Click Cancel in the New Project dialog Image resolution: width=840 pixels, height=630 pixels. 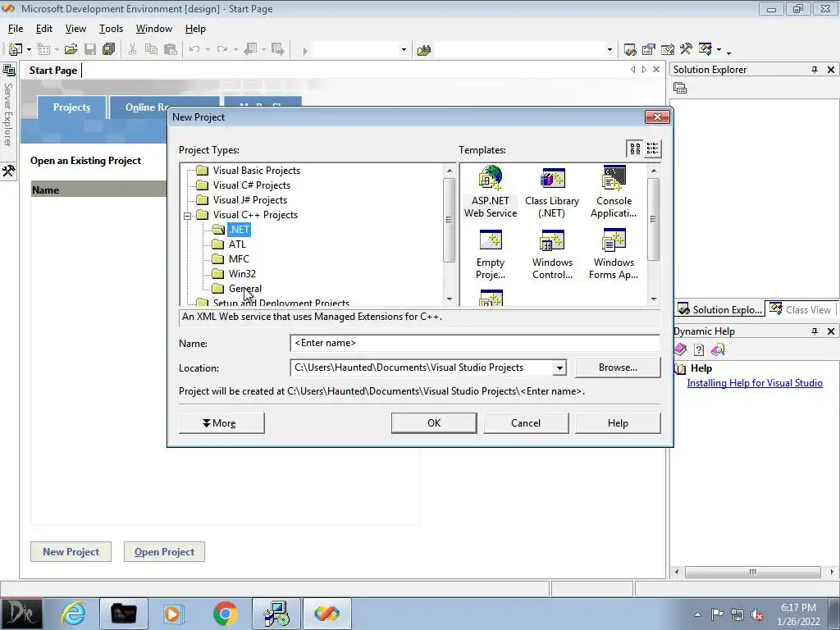526,423
